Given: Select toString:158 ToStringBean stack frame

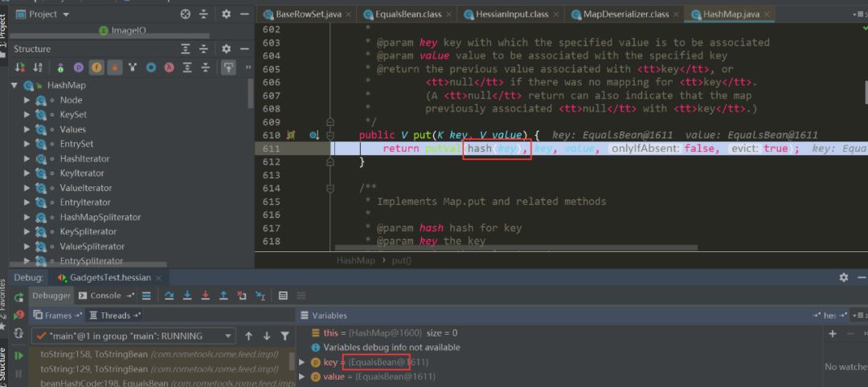Looking at the screenshot, I should tap(159, 354).
